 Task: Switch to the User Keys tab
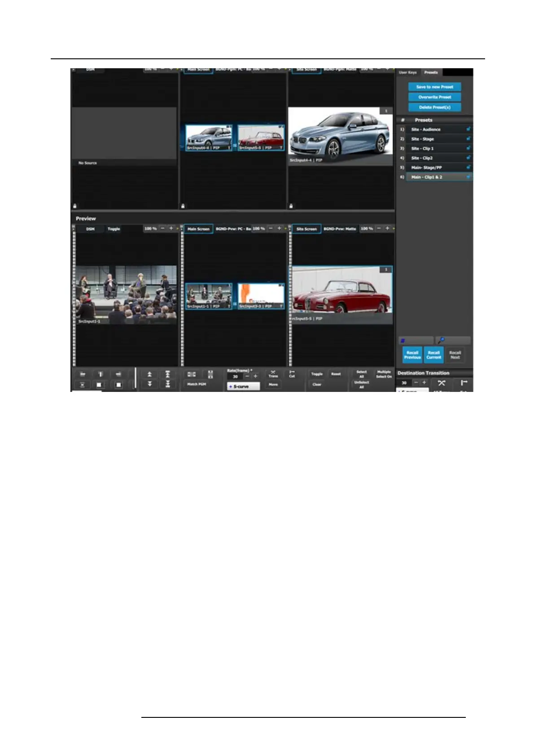point(408,72)
